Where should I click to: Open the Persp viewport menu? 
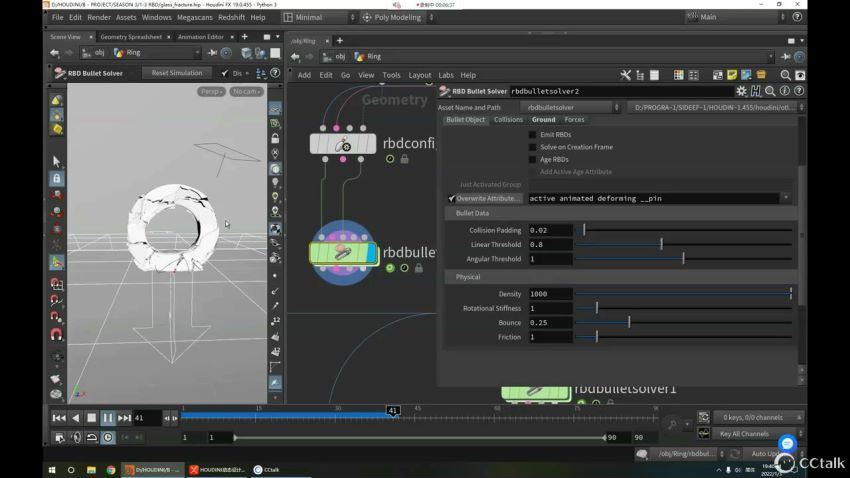click(211, 92)
